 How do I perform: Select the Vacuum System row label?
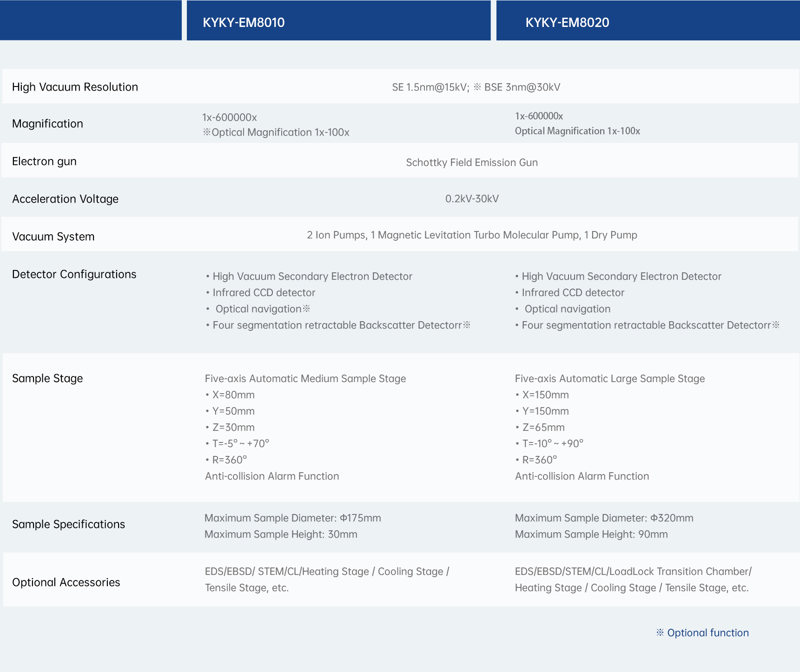click(53, 237)
